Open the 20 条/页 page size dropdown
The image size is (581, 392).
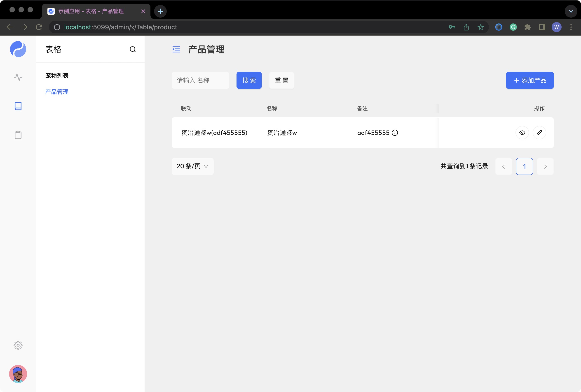(192, 166)
